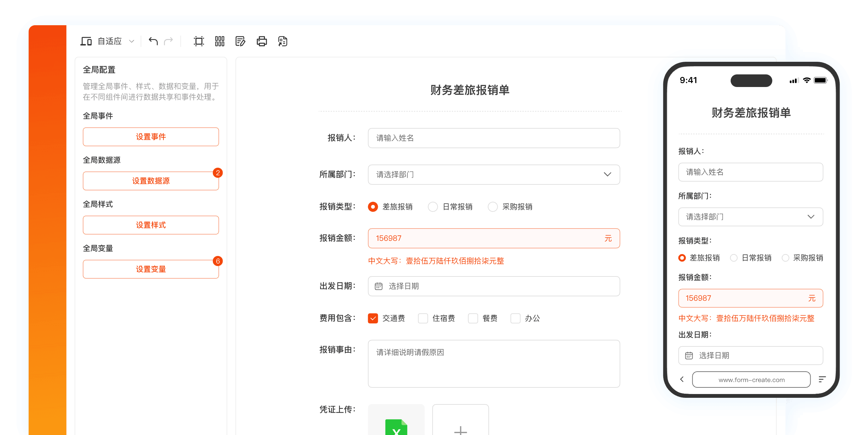Screen dimensions: 868x435
Task: Select 差旅报销 radio in phone preview
Action: pos(682,258)
